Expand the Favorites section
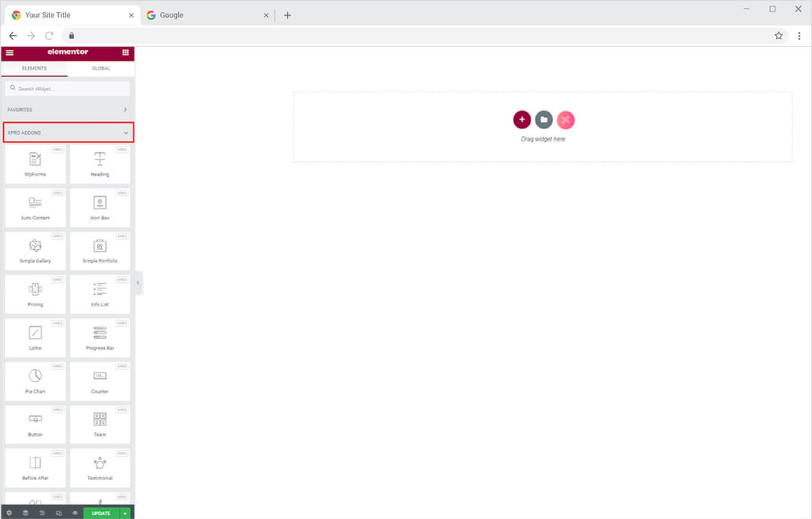The width and height of the screenshot is (812, 519). click(x=67, y=110)
